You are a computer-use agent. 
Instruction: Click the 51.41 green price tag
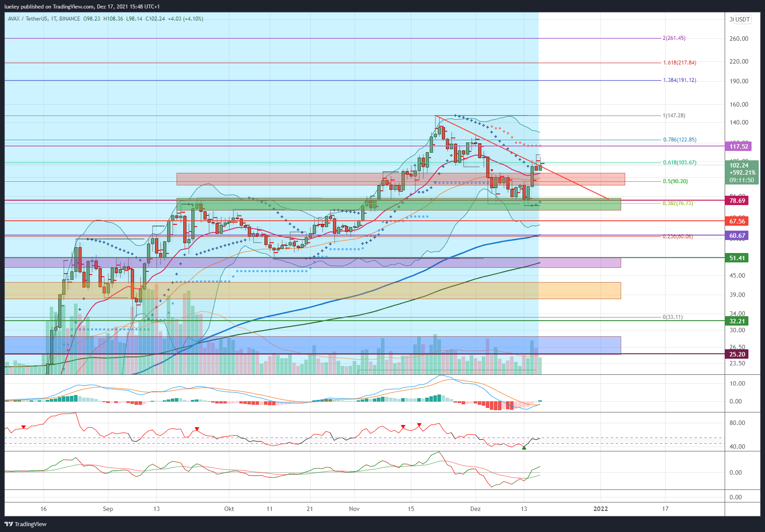pos(737,258)
